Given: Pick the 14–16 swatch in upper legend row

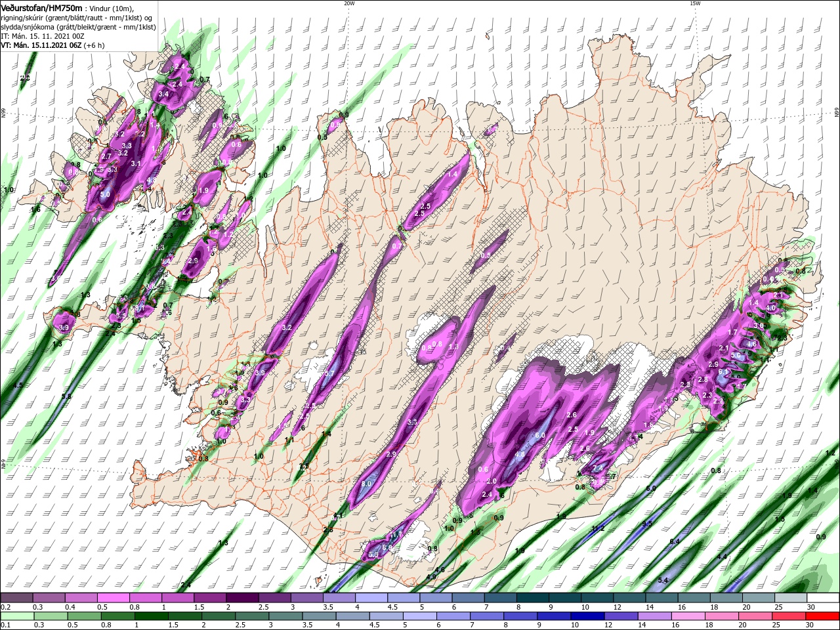Looking at the screenshot, I should (x=661, y=598).
